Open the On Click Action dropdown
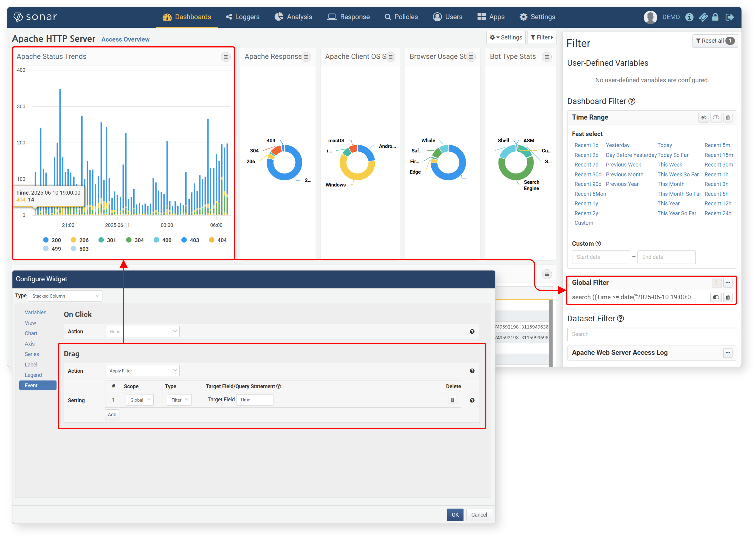Viewport: 756px width, 538px height. click(x=142, y=331)
